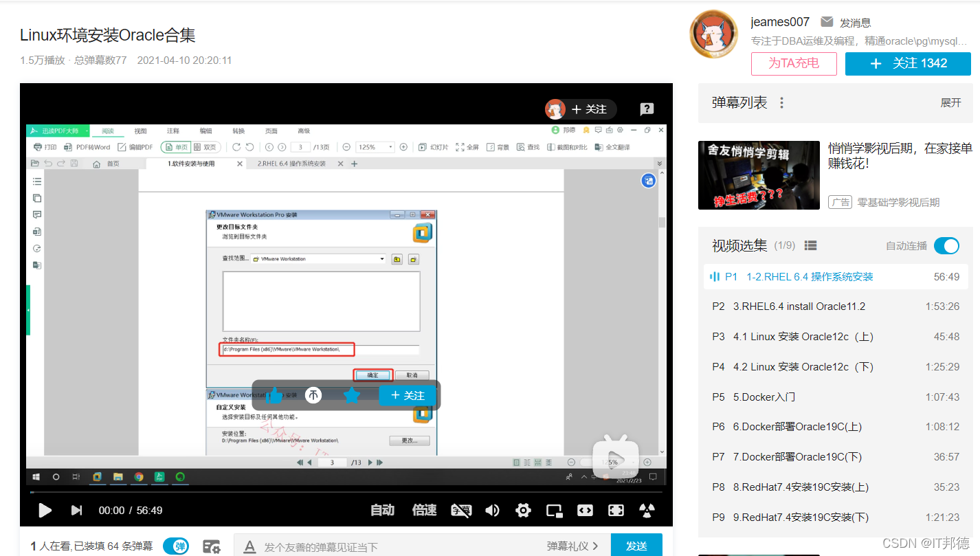This screenshot has height=556, width=980.
Task: Click the radiation symbol icon in player bar
Action: point(647,510)
